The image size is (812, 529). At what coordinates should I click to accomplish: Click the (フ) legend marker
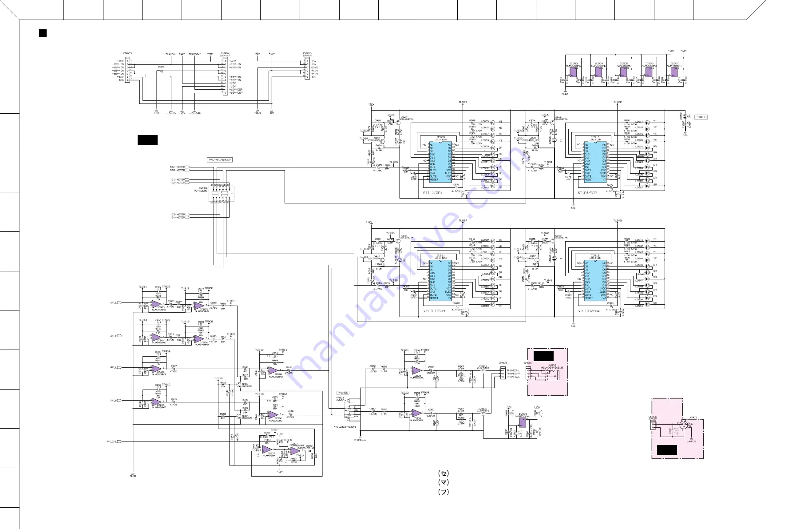pyautogui.click(x=443, y=492)
